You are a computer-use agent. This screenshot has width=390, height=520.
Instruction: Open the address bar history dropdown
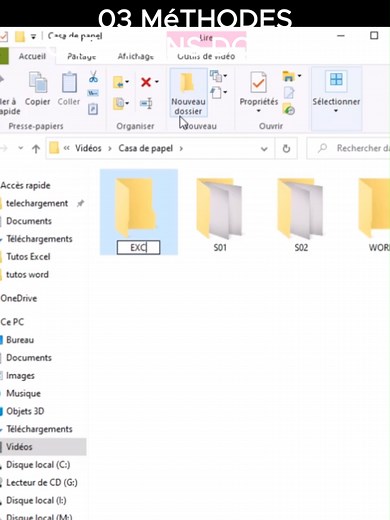pos(264,149)
